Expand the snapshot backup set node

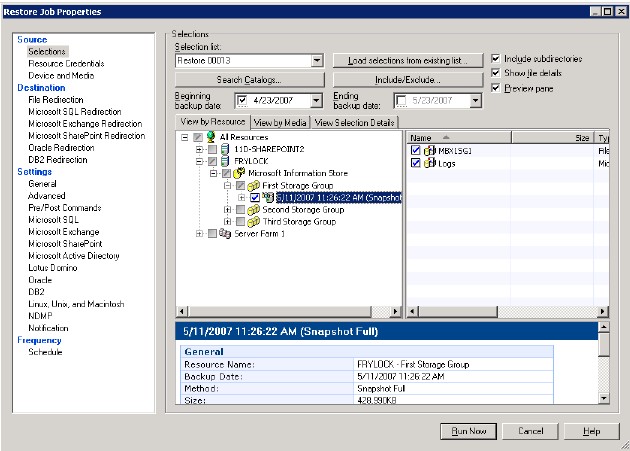click(x=241, y=198)
